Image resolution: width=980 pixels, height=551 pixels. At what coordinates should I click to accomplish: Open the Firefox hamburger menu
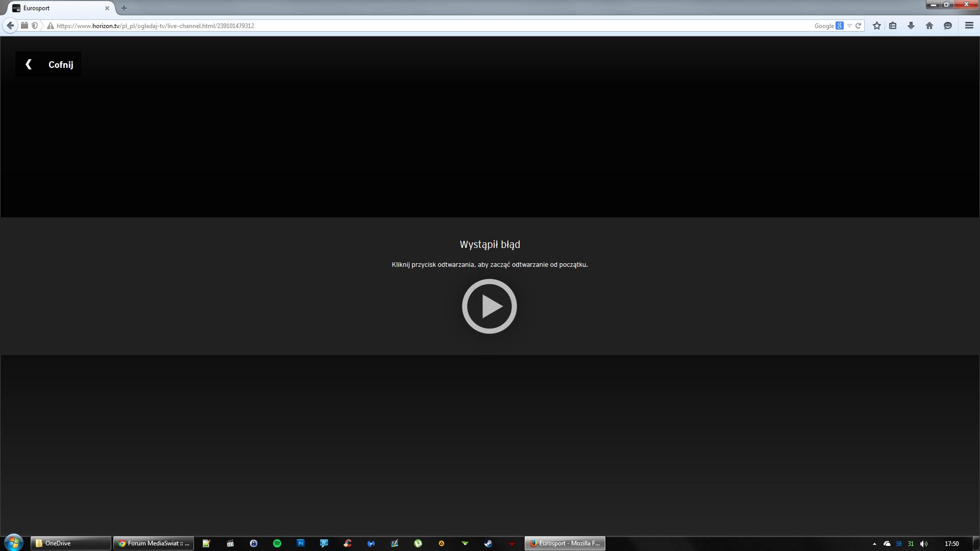point(969,26)
